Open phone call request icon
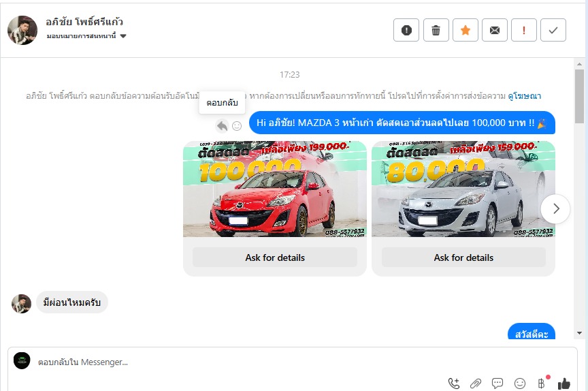The image size is (588, 391). click(x=454, y=383)
